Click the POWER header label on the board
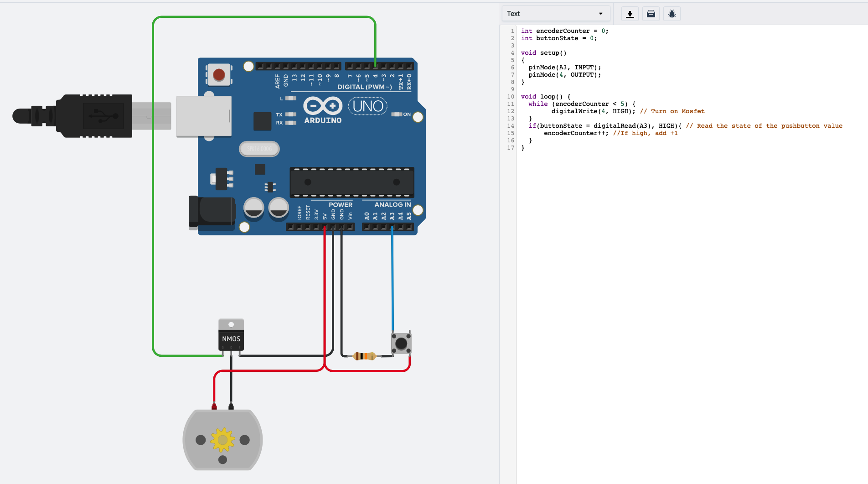This screenshot has height=484, width=868. pos(341,205)
